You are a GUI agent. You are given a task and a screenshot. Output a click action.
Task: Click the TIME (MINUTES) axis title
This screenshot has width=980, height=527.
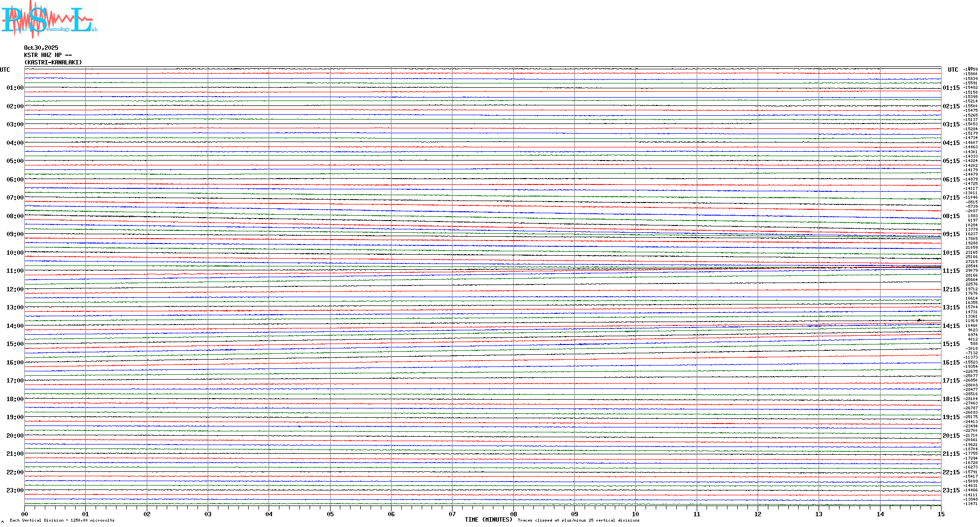tap(488, 520)
